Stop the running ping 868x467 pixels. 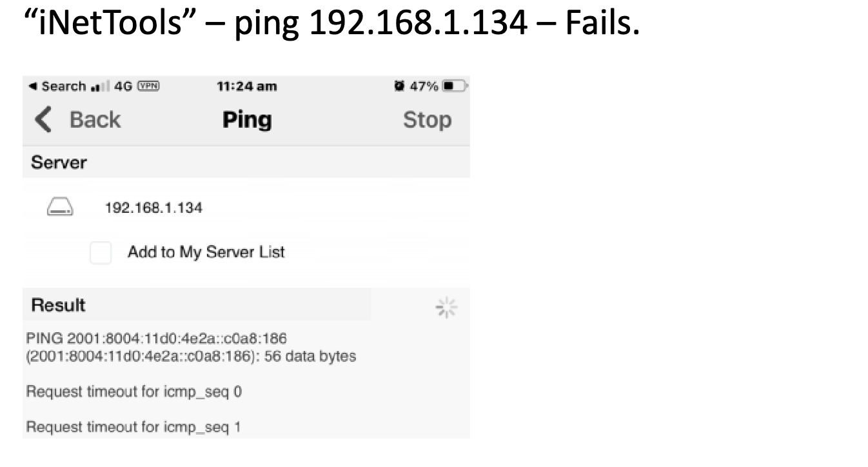(x=427, y=120)
